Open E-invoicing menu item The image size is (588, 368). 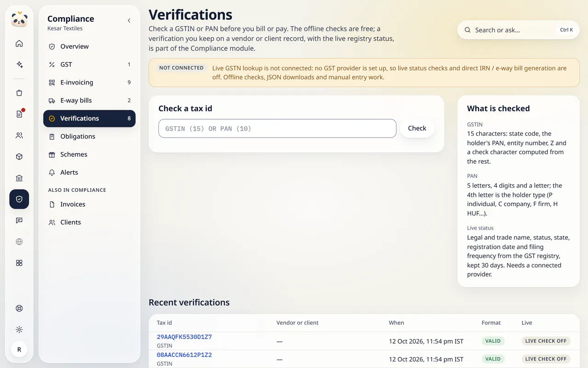click(90, 82)
